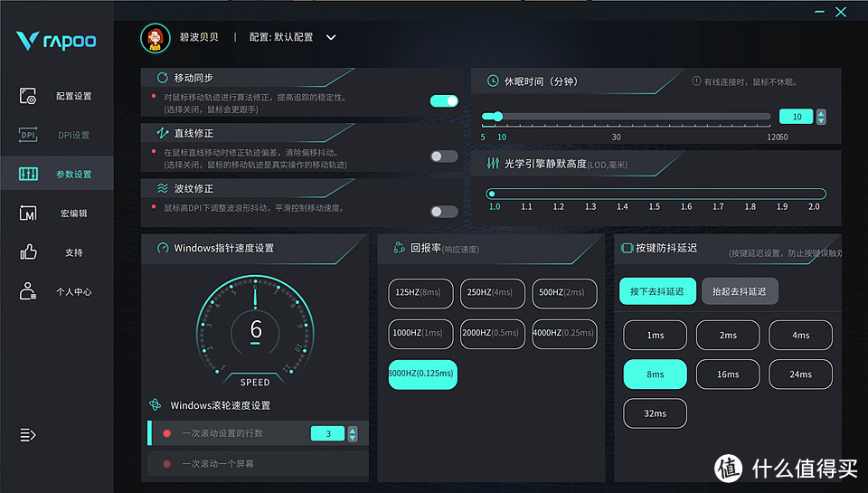
Task: Click the 直线修正 icon
Action: pyautogui.click(x=162, y=133)
